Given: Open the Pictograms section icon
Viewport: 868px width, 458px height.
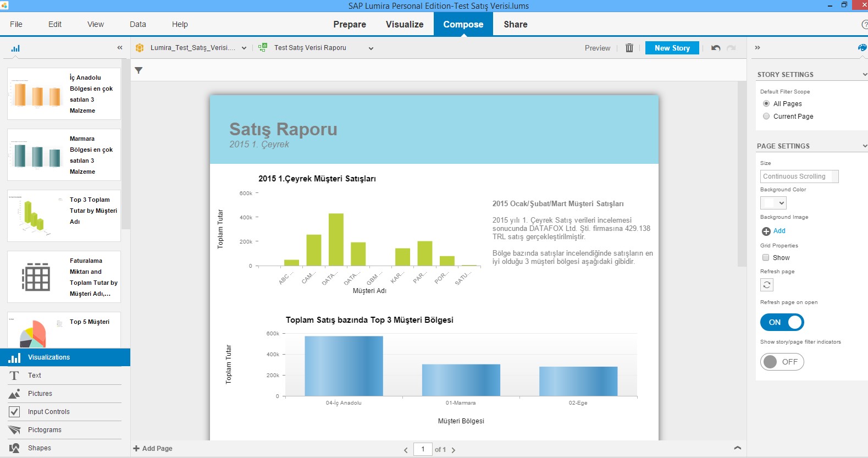Looking at the screenshot, I should click(x=14, y=430).
